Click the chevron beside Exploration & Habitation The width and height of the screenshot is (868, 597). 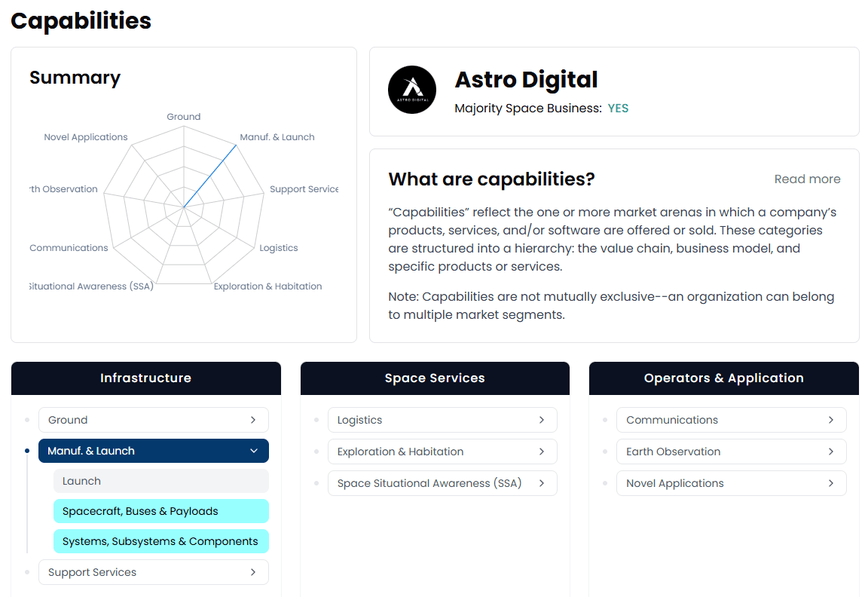click(542, 452)
